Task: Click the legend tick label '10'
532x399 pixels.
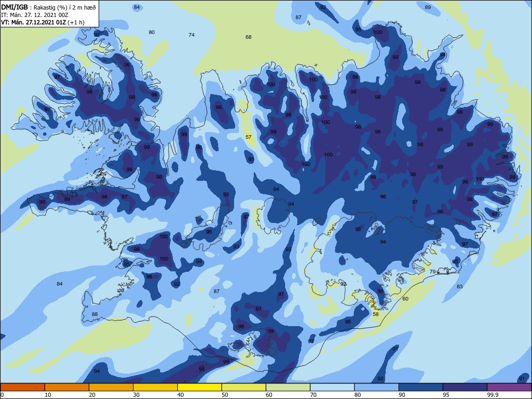Action: [48, 395]
